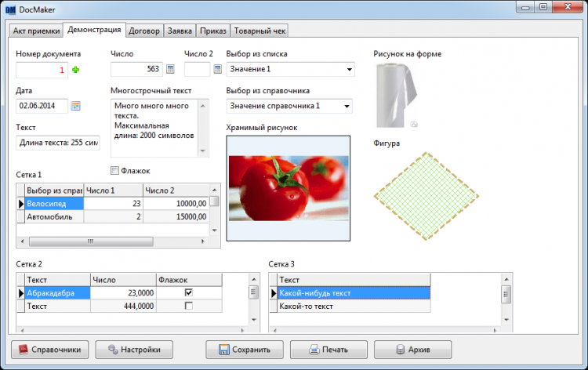Open the Архив button
The height and width of the screenshot is (370, 588).
tap(412, 350)
